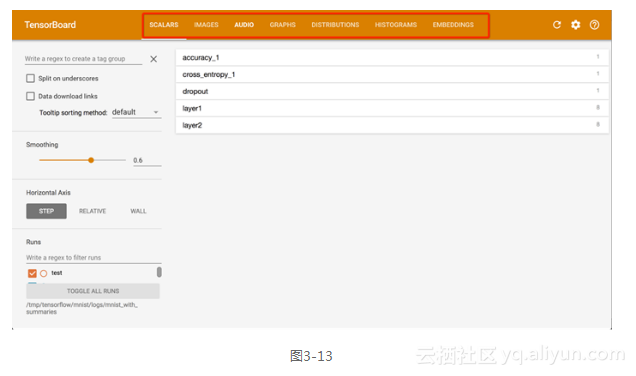Open settings via the gear icon

[576, 25]
